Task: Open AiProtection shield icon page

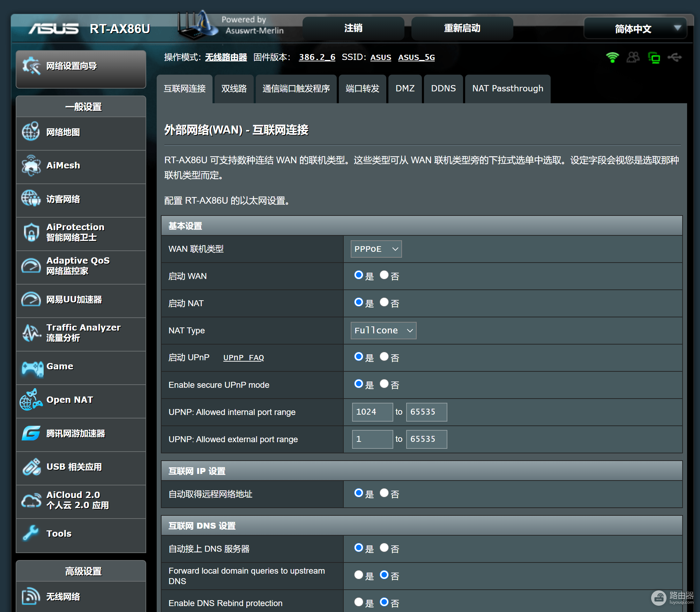Action: pos(31,232)
